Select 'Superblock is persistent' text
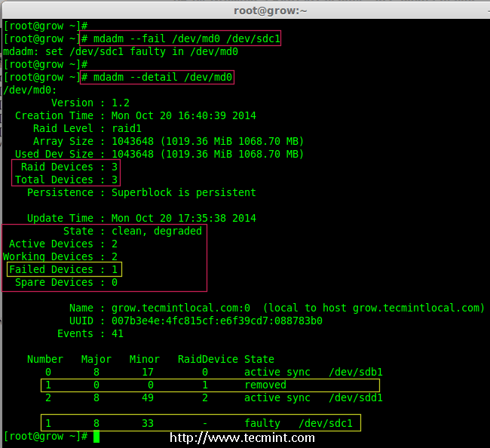 [x=184, y=192]
